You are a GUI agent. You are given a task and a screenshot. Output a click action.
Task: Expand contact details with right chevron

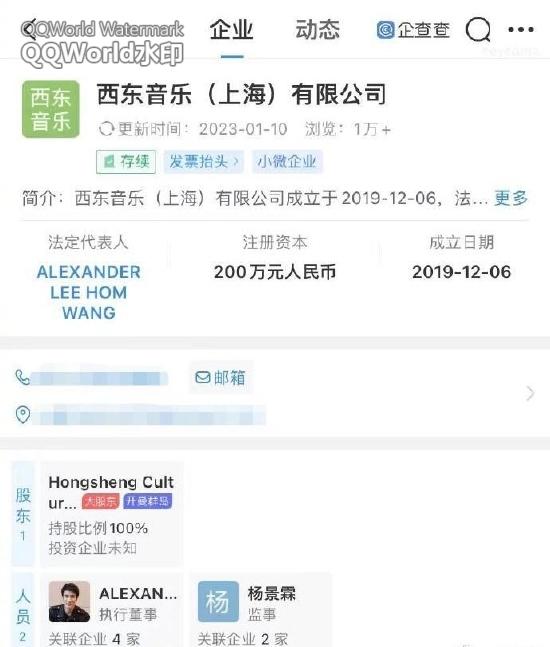(x=530, y=393)
